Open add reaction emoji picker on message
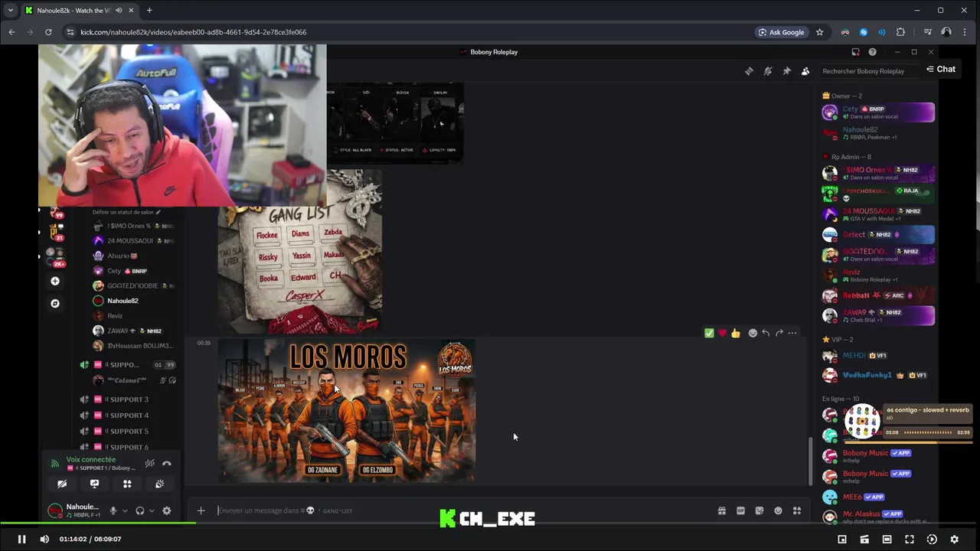980x551 pixels. pyautogui.click(x=753, y=333)
